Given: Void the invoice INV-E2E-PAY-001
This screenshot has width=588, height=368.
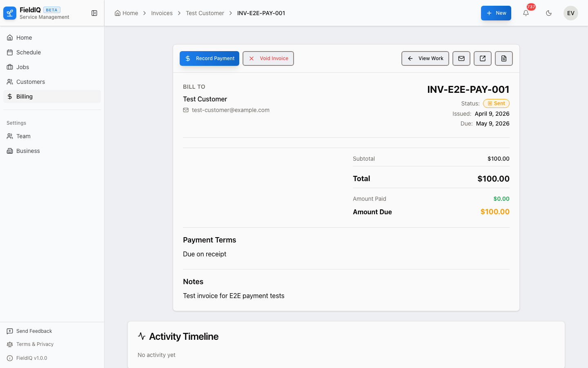Looking at the screenshot, I should point(268,58).
